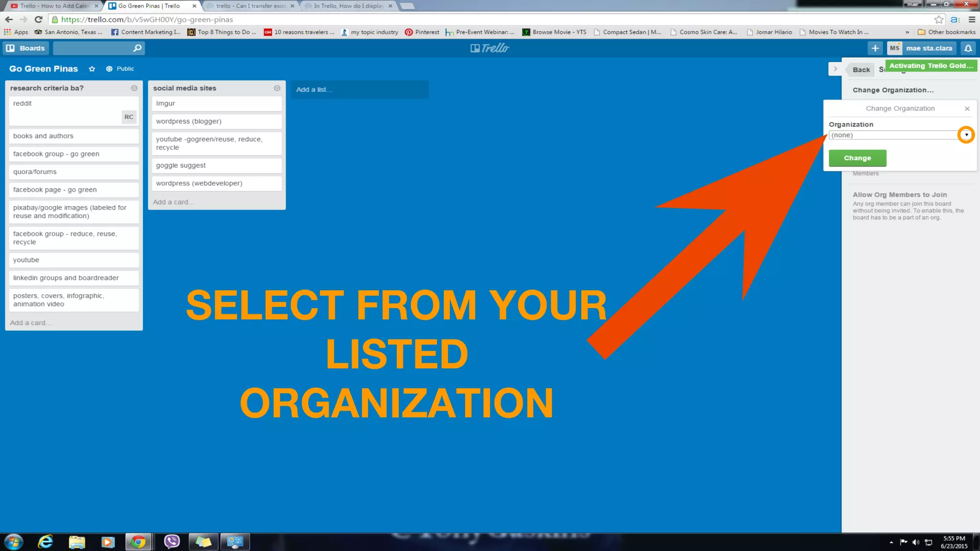The height and width of the screenshot is (551, 980).
Task: Open the youtube card in research list
Action: click(x=74, y=260)
